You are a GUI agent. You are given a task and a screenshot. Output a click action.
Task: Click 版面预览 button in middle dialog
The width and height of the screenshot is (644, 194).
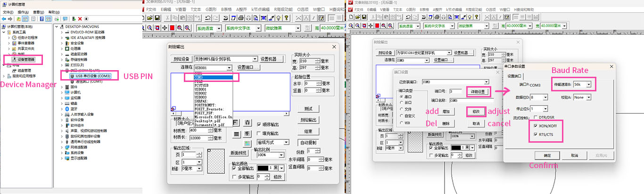(x=239, y=153)
